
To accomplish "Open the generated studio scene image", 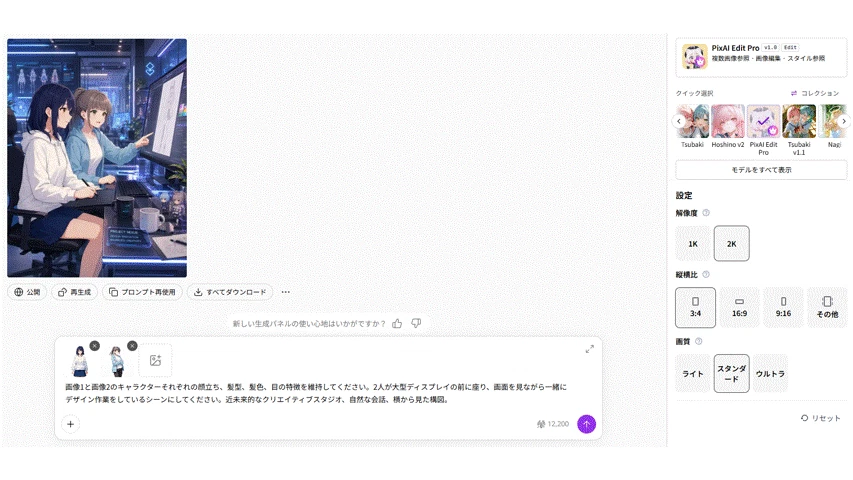I will click(97, 158).
